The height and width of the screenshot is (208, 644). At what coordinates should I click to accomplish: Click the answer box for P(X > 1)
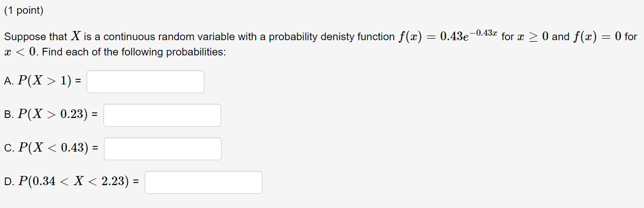coord(145,81)
